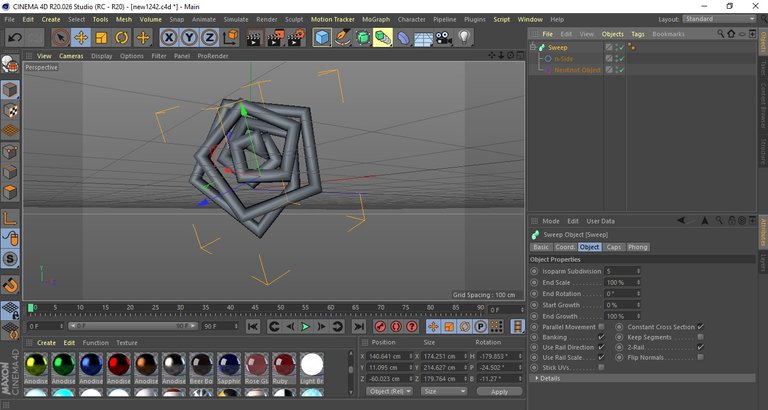Switch coordinate system icon
The image size is (768, 410).
pos(230,38)
